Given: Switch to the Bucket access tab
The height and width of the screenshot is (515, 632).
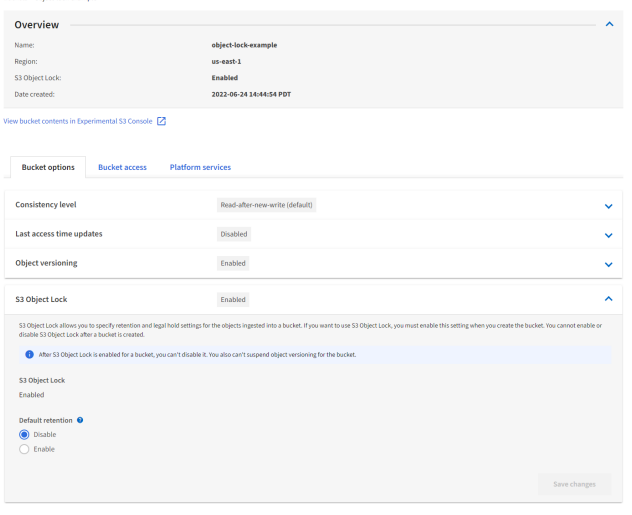Looking at the screenshot, I should 122,166.
